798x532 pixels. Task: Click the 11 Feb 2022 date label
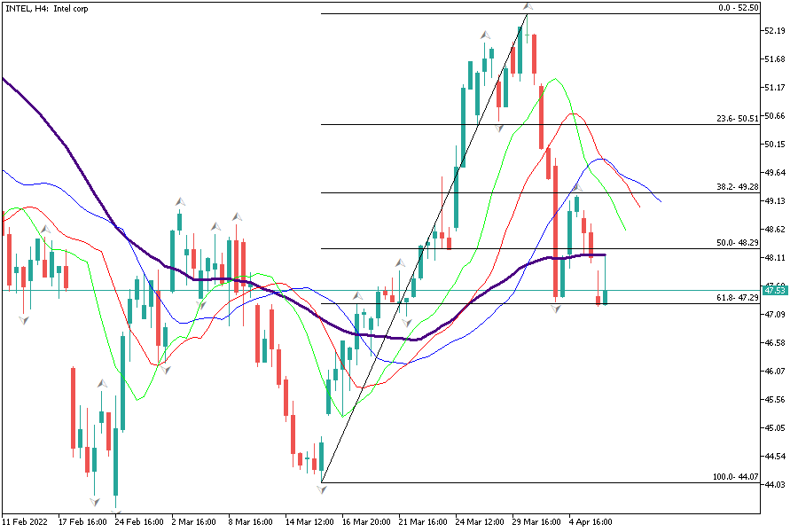pyautogui.click(x=24, y=522)
